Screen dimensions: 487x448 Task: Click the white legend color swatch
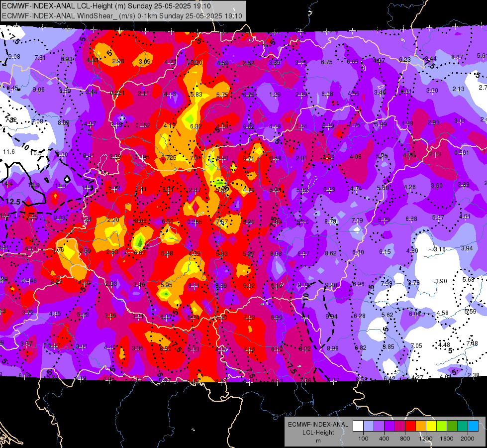pos(358,426)
